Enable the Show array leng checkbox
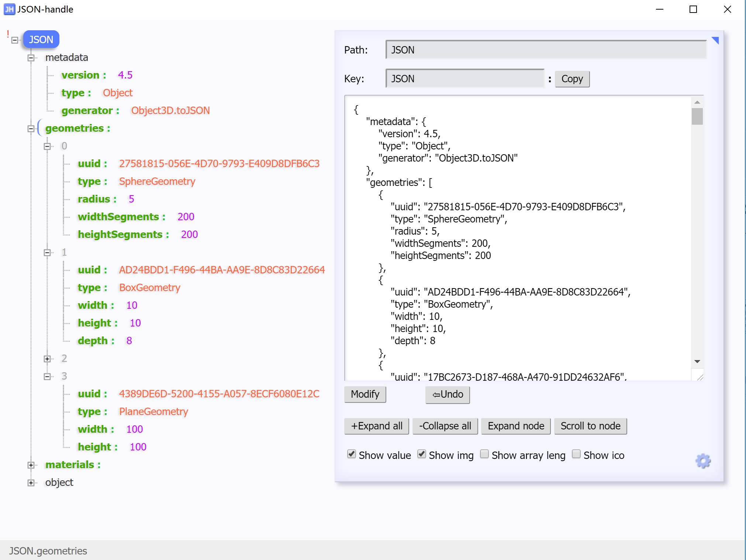The image size is (746, 560). pyautogui.click(x=484, y=454)
